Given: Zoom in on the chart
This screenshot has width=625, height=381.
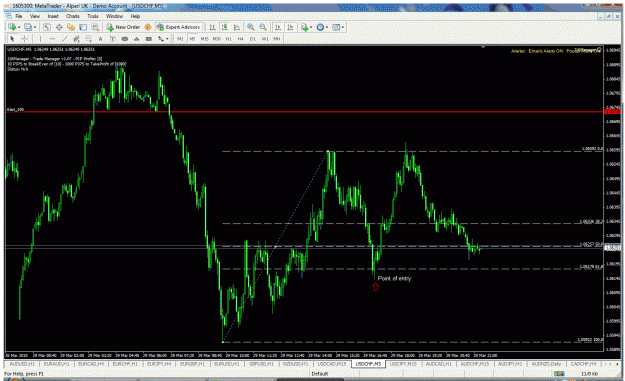Looking at the screenshot, I should [x=251, y=27].
